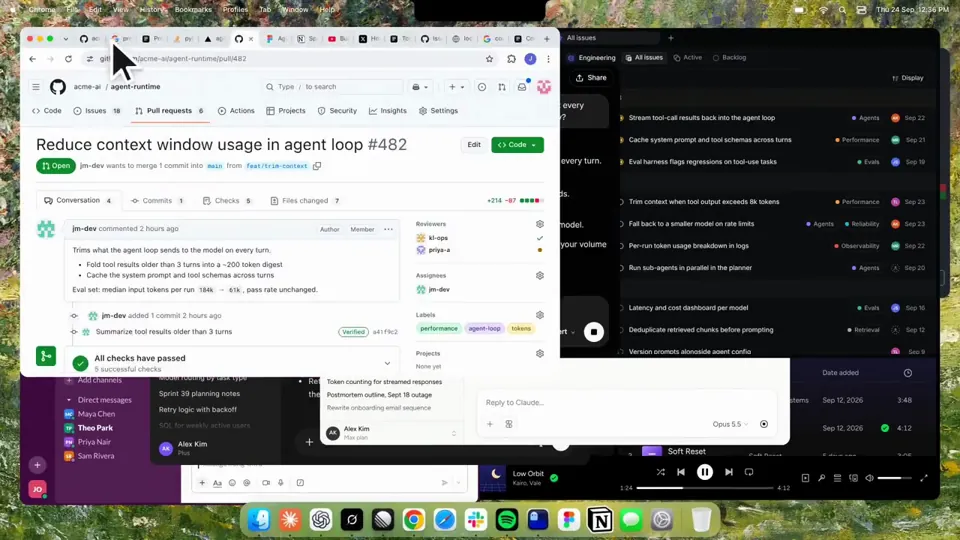Open Reviewers settings gear
This screenshot has width=960, height=540.
pyautogui.click(x=539, y=224)
